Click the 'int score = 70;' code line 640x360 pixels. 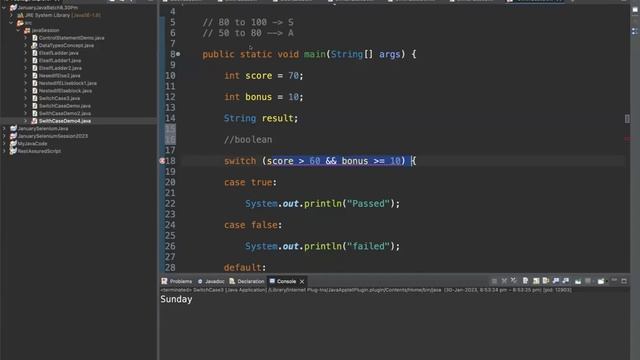click(263, 76)
